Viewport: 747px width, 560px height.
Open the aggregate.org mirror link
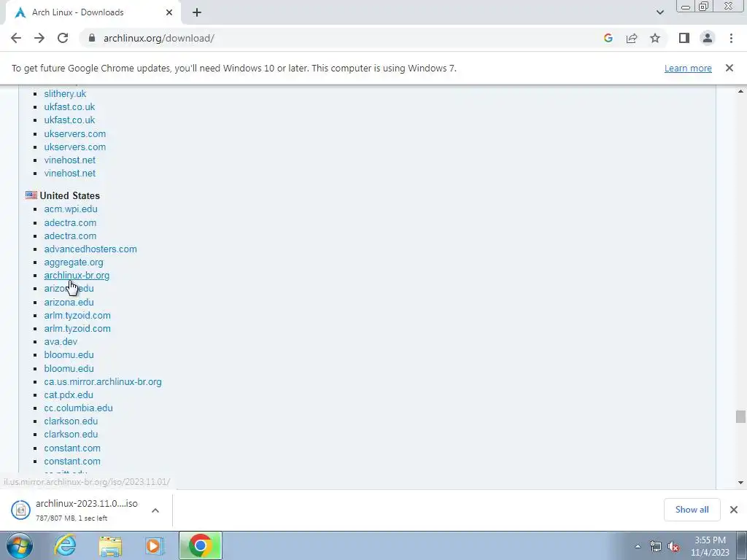[74, 262]
